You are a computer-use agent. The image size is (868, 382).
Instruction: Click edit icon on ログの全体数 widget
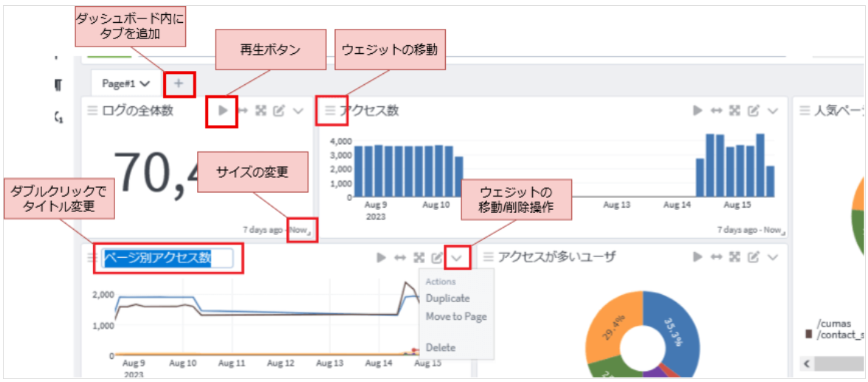279,111
